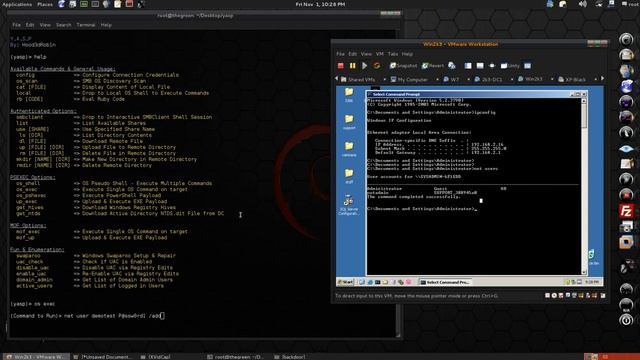Click the eye icon in the right dock
Screen dimensions: 640x360
click(626, 149)
